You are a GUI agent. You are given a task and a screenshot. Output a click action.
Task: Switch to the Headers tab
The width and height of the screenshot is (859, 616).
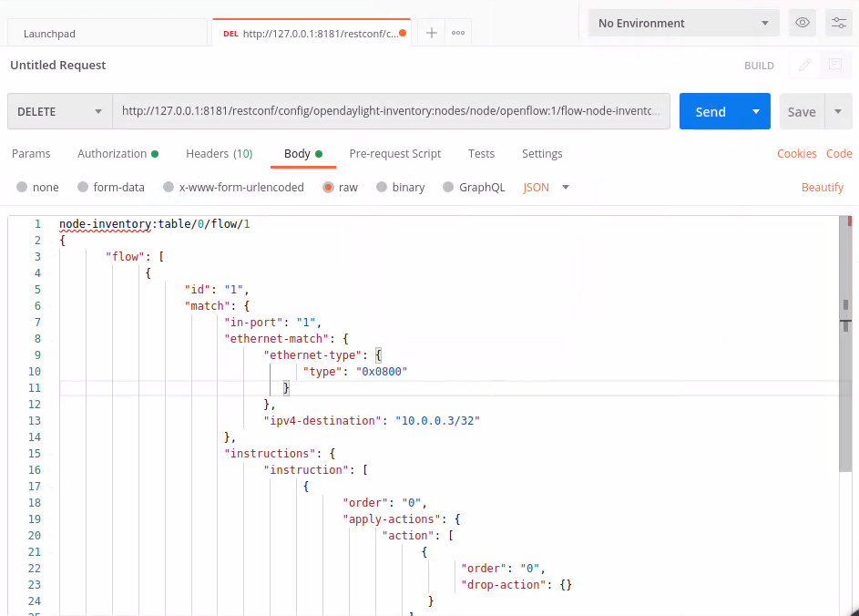click(x=219, y=153)
